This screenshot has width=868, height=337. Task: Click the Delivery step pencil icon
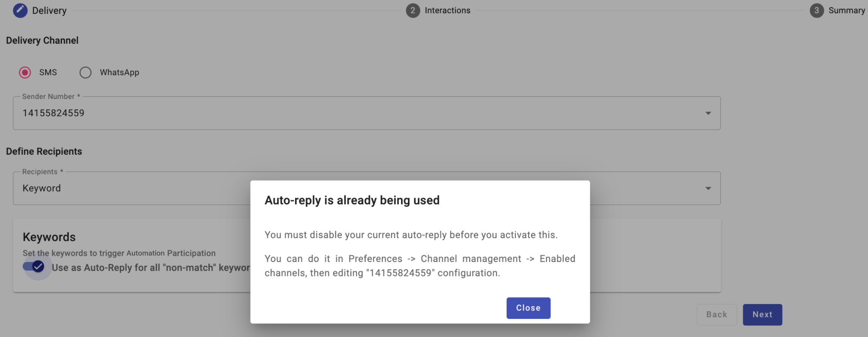[20, 11]
